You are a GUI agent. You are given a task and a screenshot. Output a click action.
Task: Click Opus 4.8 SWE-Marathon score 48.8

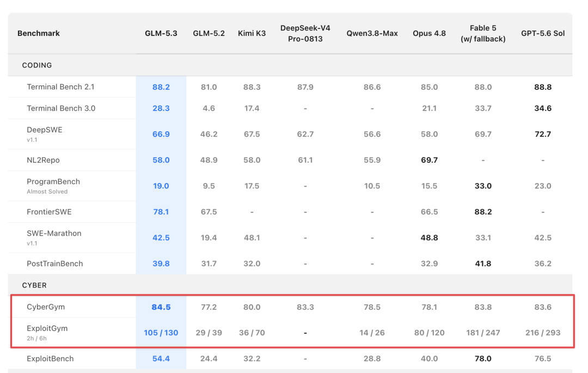coord(429,237)
